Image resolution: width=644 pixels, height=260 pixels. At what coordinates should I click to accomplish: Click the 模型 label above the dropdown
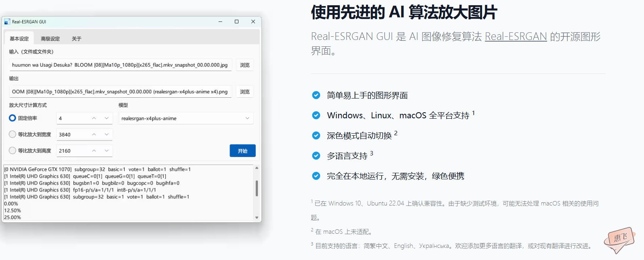(123, 105)
